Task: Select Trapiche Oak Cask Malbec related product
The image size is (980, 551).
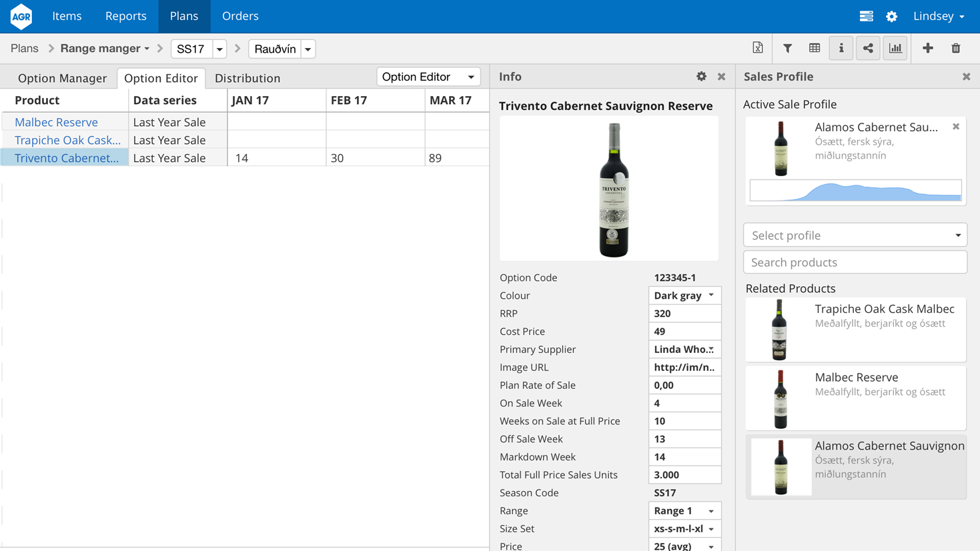Action: 855,330
